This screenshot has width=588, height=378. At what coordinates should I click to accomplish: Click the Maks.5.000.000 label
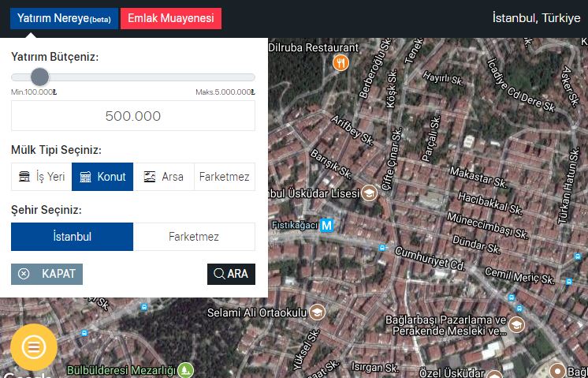pos(225,92)
